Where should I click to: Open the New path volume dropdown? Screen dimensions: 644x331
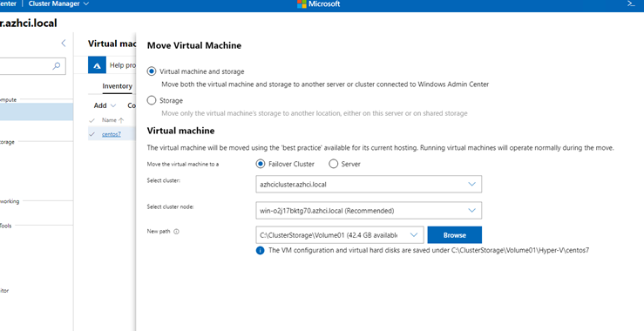(339, 235)
